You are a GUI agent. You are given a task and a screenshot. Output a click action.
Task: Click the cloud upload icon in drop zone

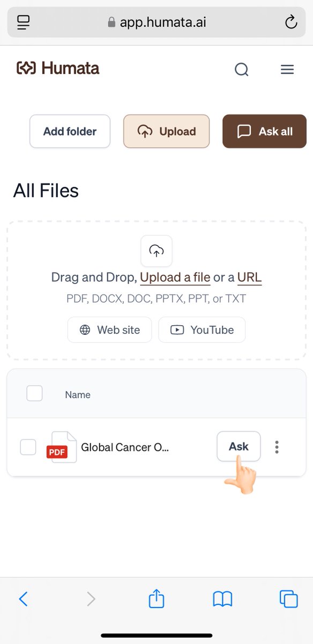pyautogui.click(x=156, y=251)
